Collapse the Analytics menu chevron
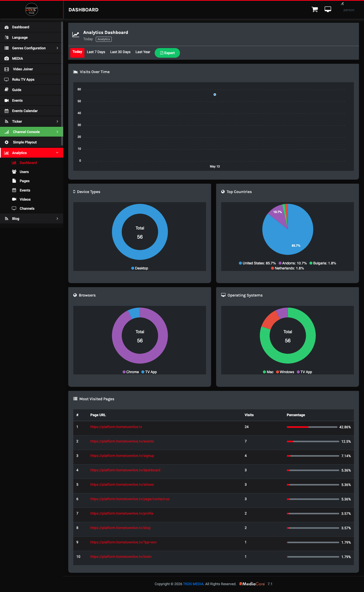The image size is (364, 592). pyautogui.click(x=57, y=153)
